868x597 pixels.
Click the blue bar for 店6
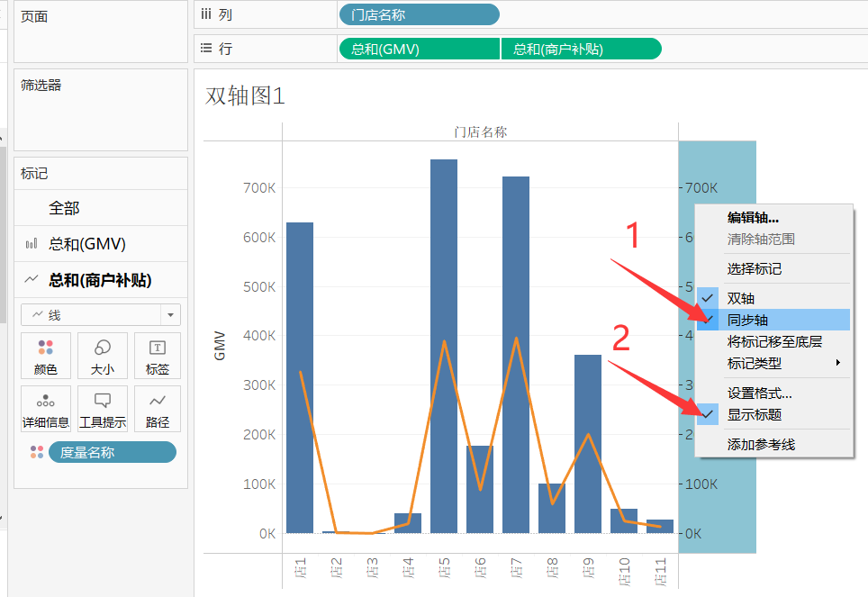click(480, 490)
